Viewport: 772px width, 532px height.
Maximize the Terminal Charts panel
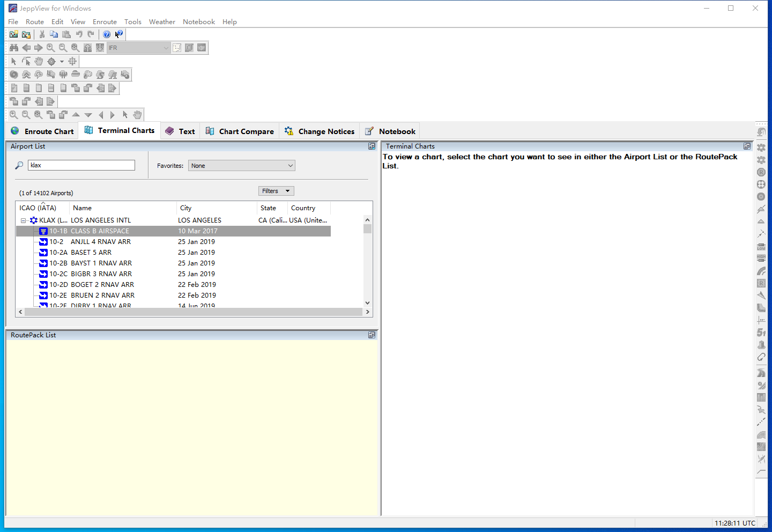coord(747,146)
